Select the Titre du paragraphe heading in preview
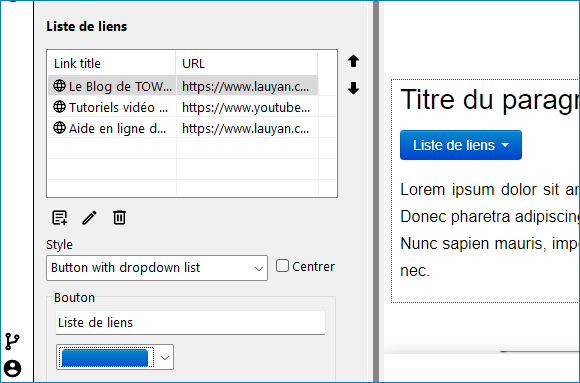The width and height of the screenshot is (580, 383). click(489, 100)
